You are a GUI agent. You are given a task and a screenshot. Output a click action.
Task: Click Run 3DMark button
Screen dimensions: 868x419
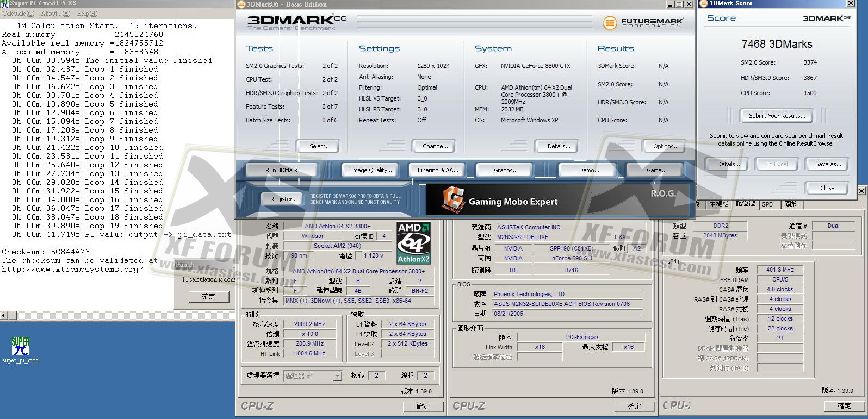pos(281,170)
